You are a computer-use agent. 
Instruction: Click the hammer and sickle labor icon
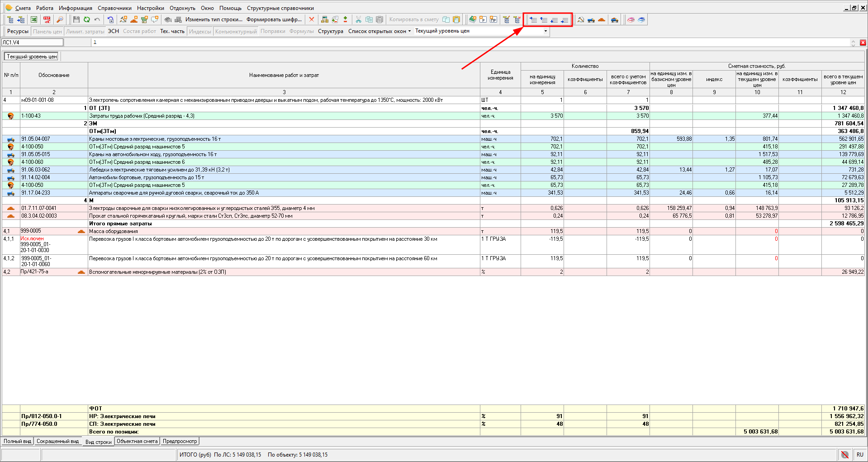pos(581,19)
